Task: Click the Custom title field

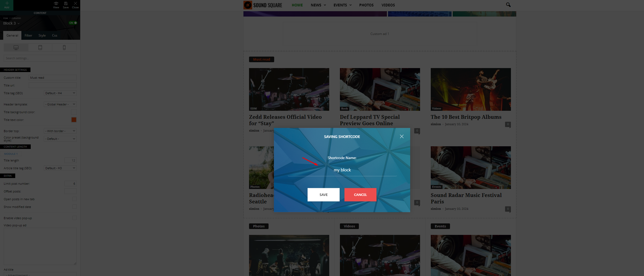Action: 52,78
